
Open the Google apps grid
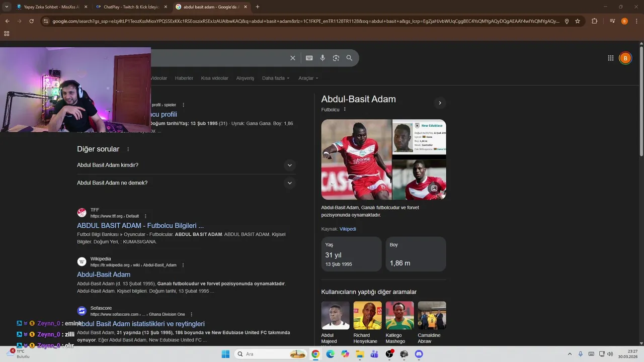(611, 58)
